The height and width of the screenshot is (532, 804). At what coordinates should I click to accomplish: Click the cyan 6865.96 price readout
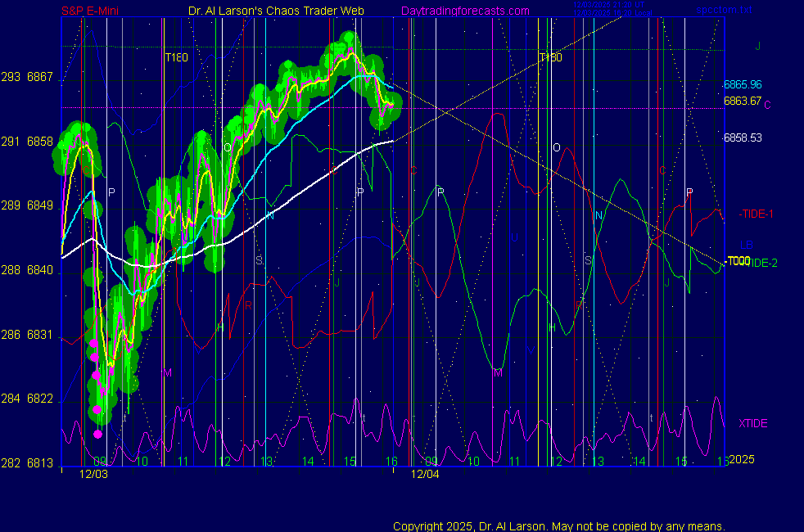coord(743,84)
